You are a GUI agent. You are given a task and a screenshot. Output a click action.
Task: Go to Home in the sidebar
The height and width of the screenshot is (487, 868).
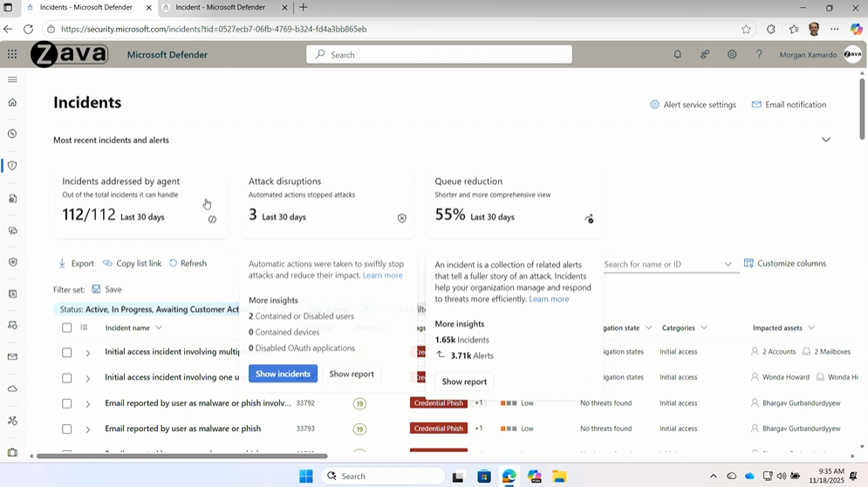(x=12, y=102)
